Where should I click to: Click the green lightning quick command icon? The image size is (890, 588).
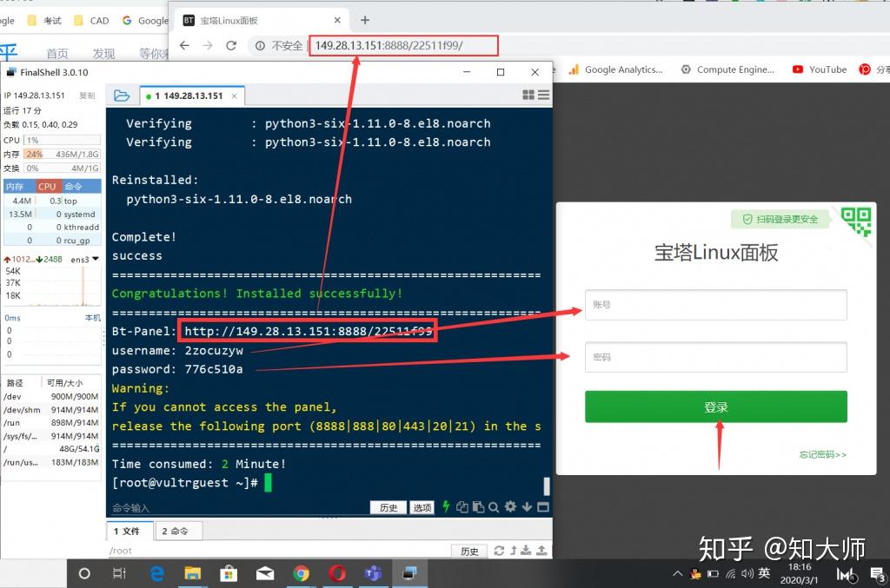(446, 506)
